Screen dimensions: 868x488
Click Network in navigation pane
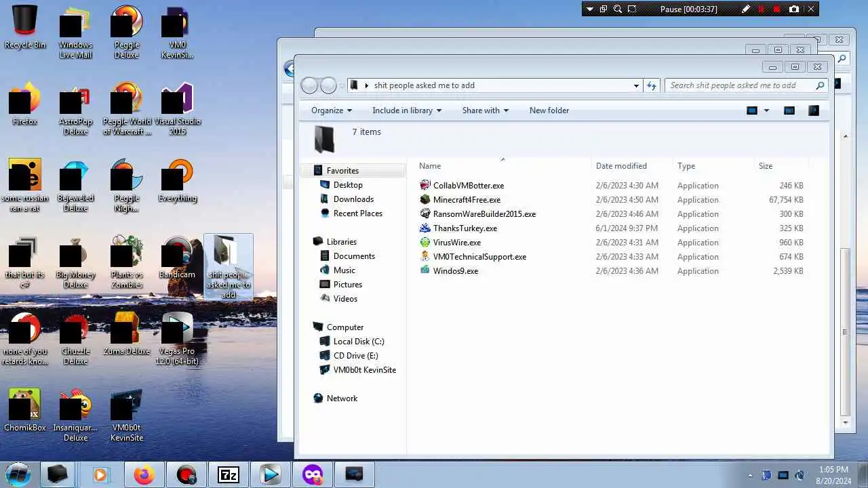tap(335, 399)
